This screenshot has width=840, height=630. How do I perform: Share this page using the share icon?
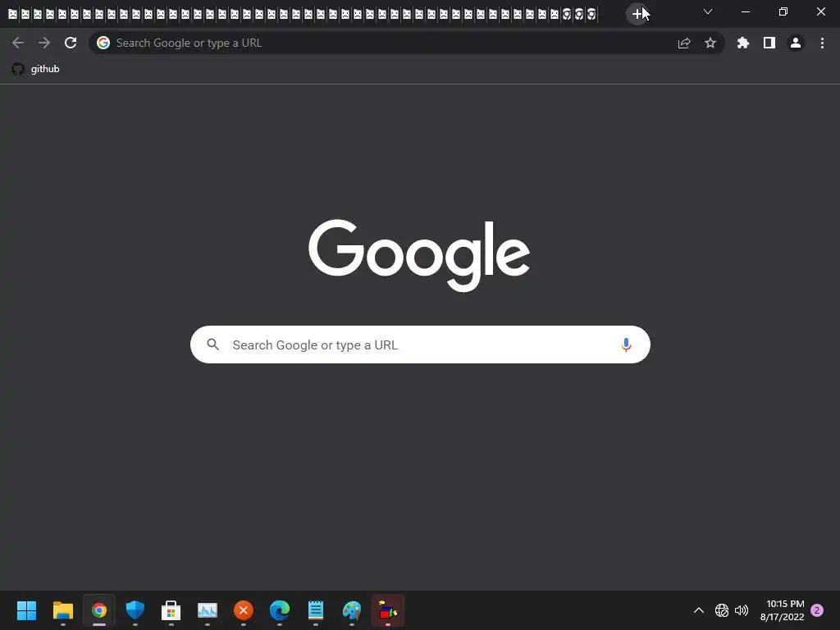click(684, 43)
